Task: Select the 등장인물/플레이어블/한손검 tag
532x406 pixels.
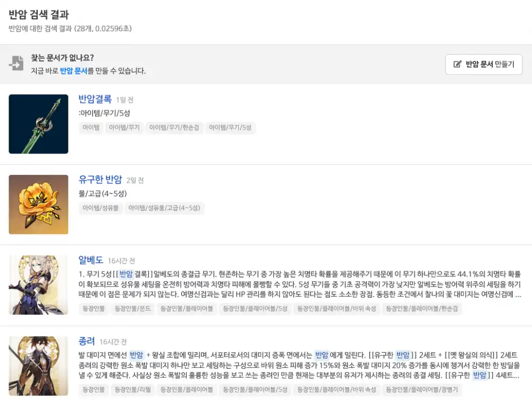Action: [422, 309]
